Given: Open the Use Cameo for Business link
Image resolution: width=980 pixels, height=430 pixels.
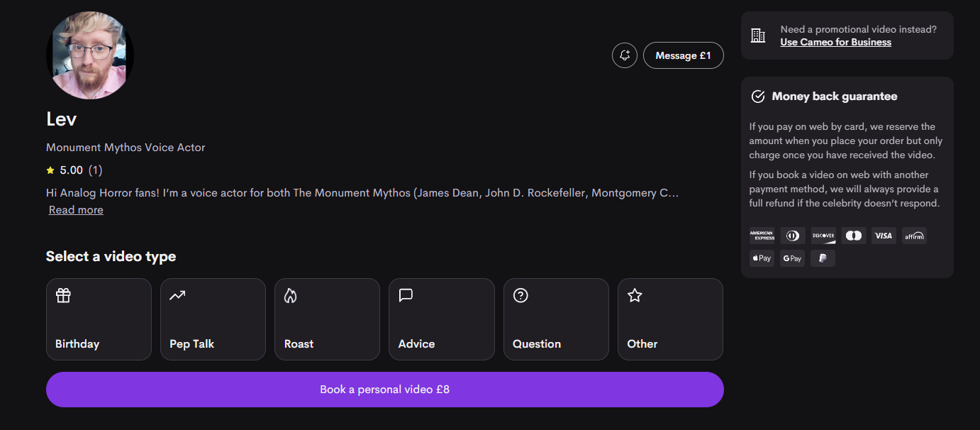Looking at the screenshot, I should coord(835,42).
